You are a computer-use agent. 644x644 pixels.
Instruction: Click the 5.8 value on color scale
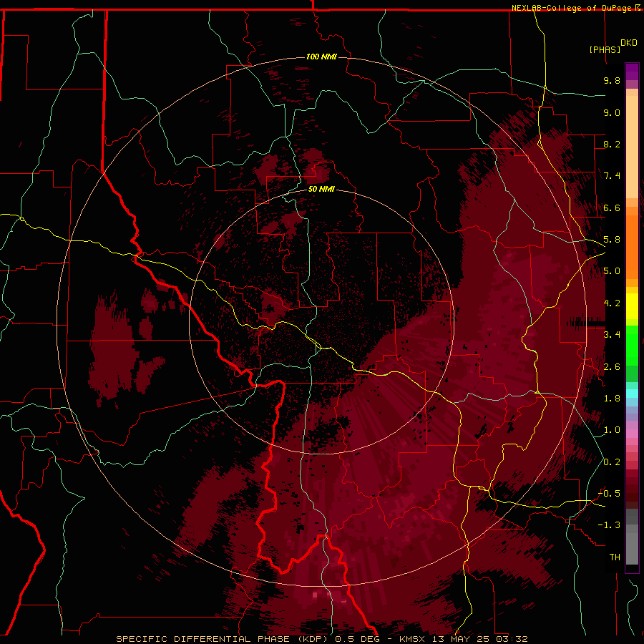[612, 240]
